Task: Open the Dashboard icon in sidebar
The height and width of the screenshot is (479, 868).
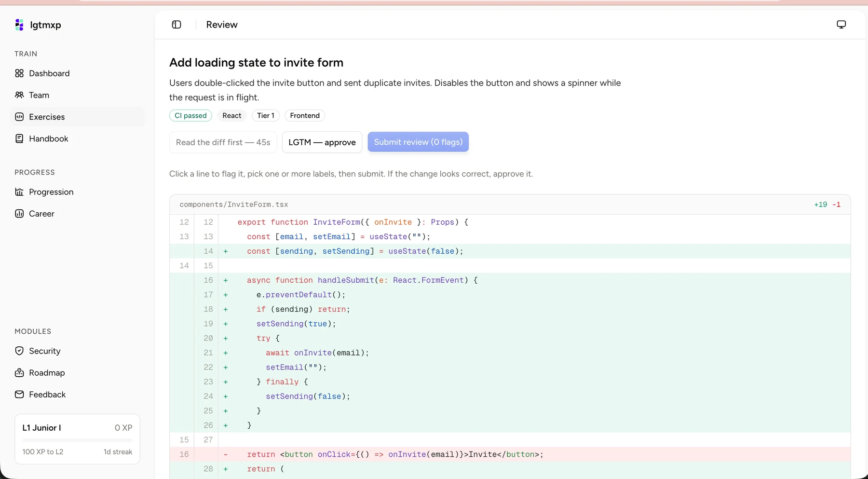Action: [x=19, y=73]
